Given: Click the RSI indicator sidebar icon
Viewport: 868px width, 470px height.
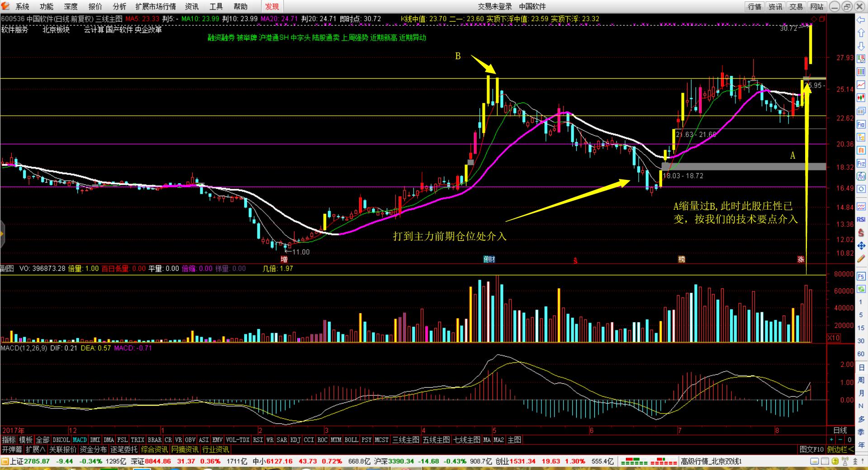Looking at the screenshot, I should (861, 219).
